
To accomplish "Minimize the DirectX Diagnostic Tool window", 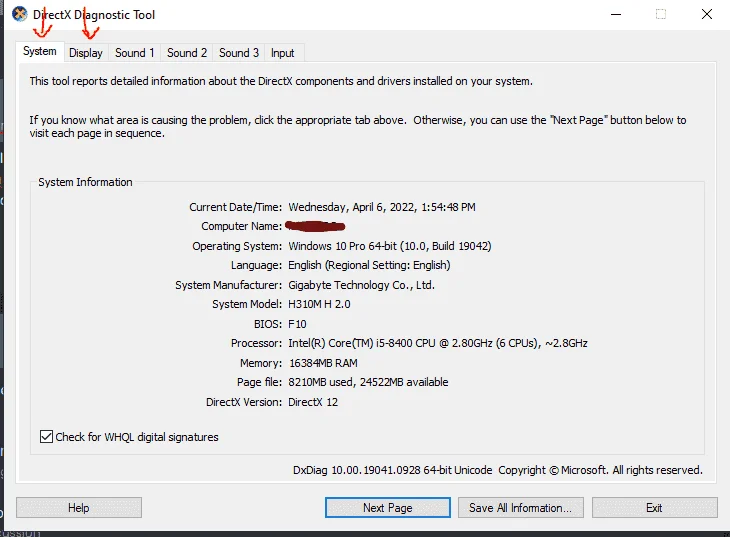I will tap(616, 14).
